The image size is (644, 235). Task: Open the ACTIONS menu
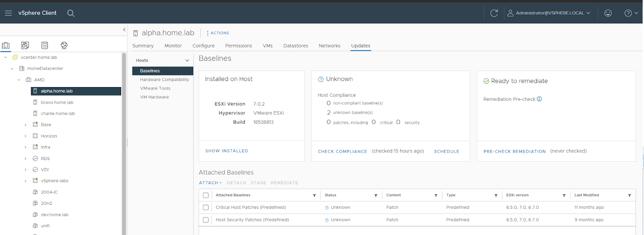(218, 33)
